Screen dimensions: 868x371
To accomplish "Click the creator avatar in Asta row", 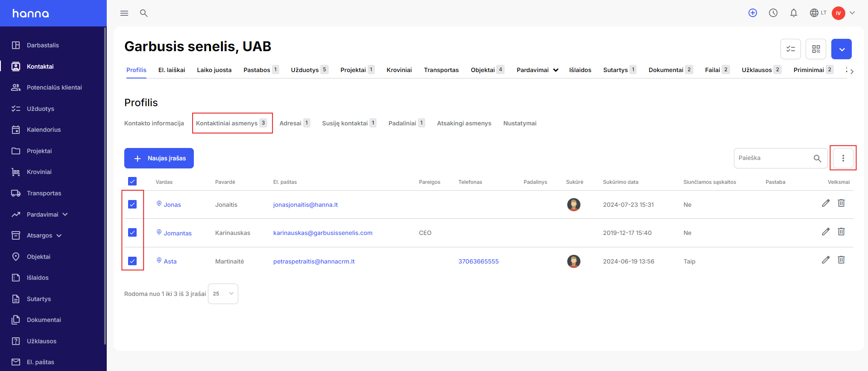I will click(x=573, y=261).
